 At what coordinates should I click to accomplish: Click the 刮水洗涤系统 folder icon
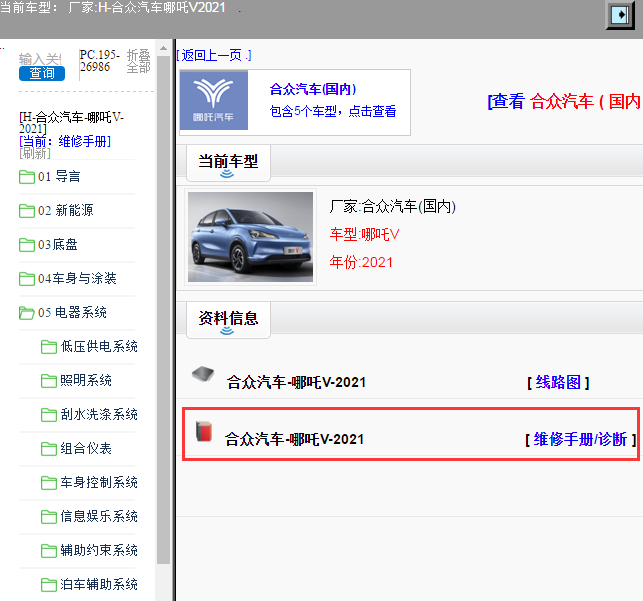pos(49,415)
